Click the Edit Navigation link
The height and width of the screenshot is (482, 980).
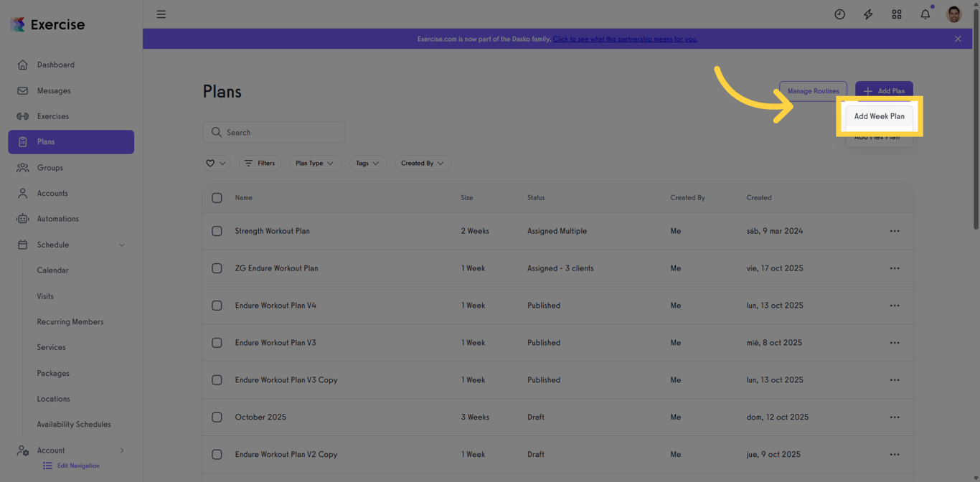71,466
